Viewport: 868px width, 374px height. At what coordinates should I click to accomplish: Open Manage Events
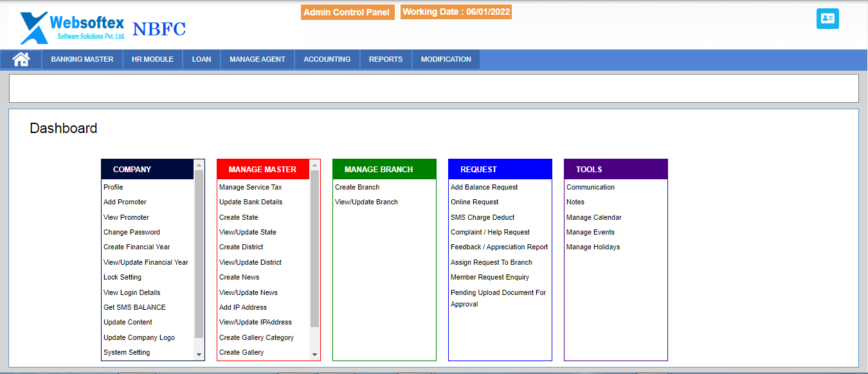(590, 232)
